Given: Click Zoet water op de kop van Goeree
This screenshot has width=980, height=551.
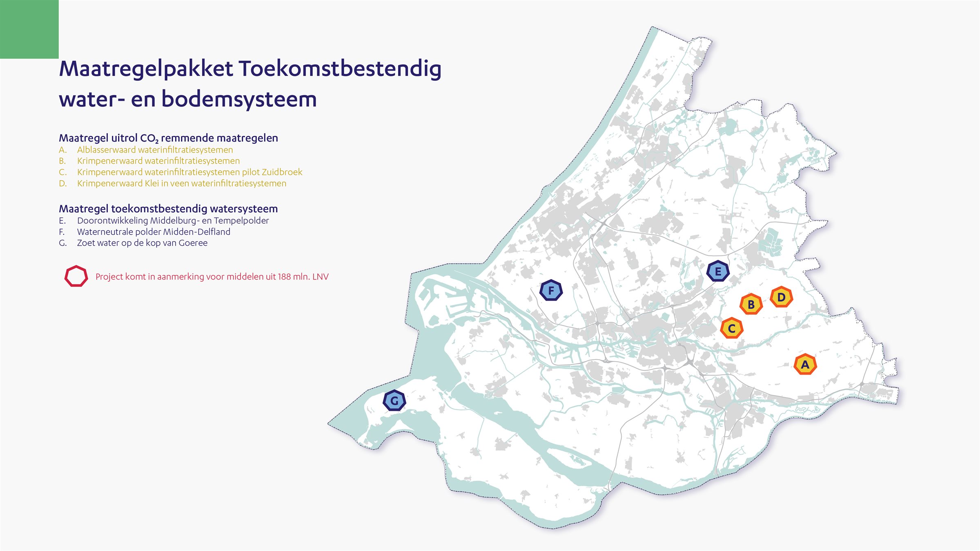Looking at the screenshot, I should (x=142, y=243).
